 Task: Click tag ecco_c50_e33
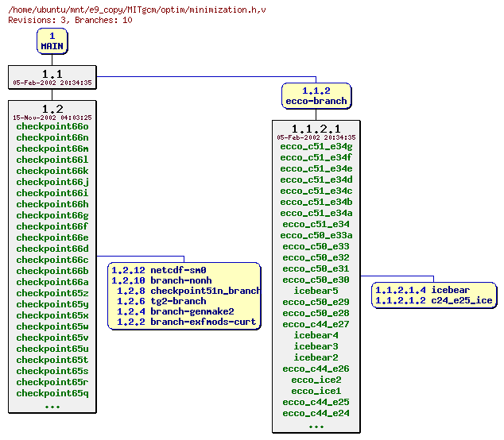pyautogui.click(x=316, y=246)
